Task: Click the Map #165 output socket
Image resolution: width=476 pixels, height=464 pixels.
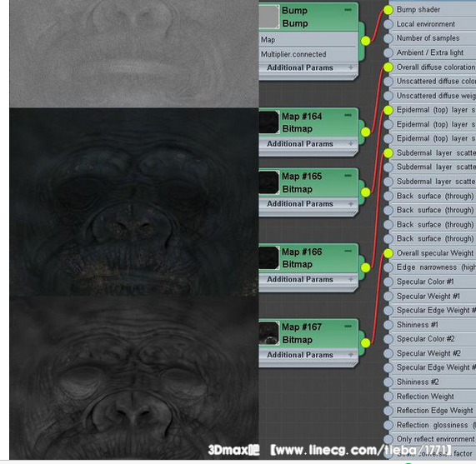Action: [x=366, y=192]
